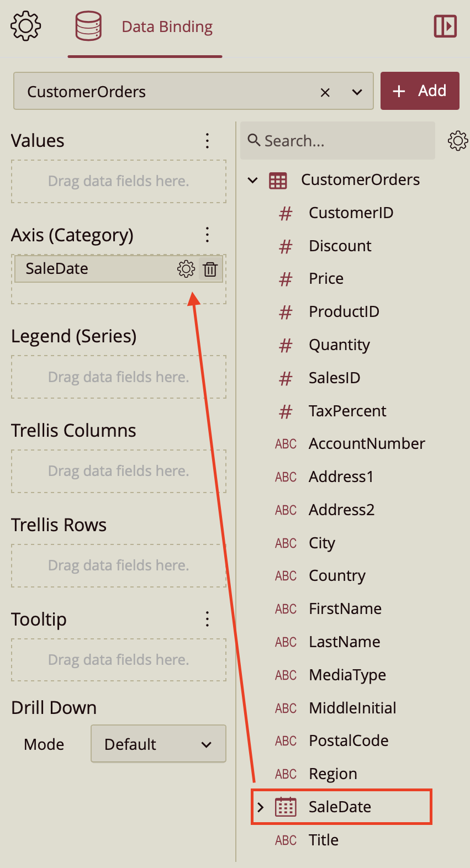Open field list settings gear
The height and width of the screenshot is (868, 470).
pos(457,141)
